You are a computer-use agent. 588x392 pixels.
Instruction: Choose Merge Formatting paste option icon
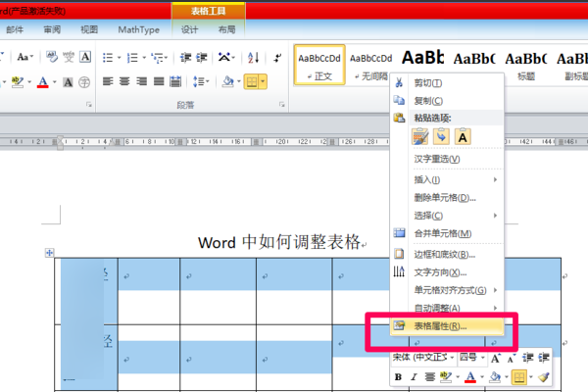coord(441,136)
